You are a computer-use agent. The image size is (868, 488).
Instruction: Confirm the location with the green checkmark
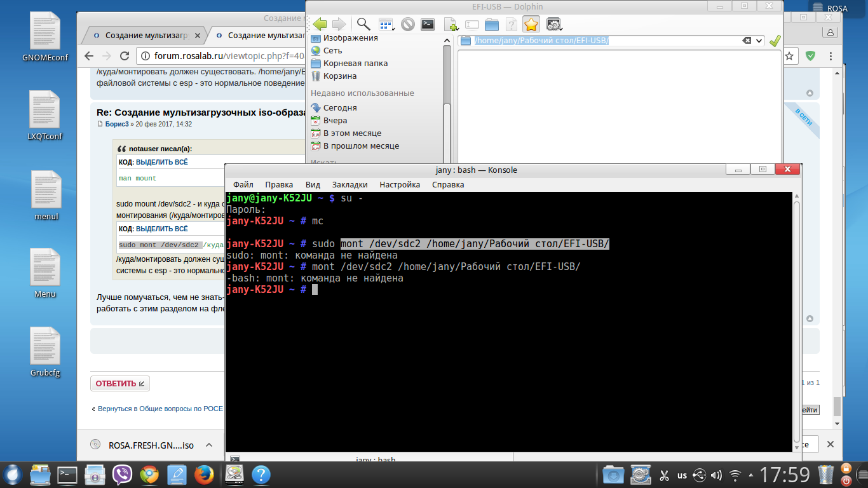(x=775, y=41)
